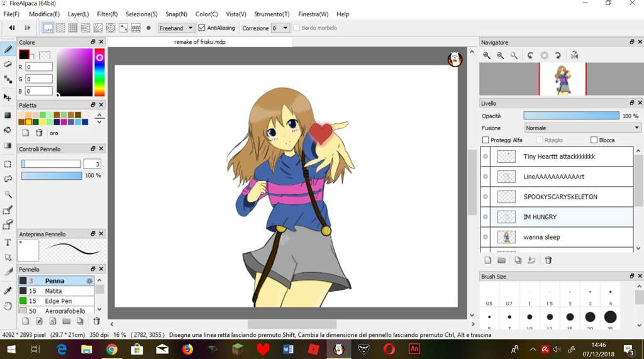Toggle visibility of LineAAAAAAAAAAArt layer
The image size is (644, 359).
tap(486, 177)
